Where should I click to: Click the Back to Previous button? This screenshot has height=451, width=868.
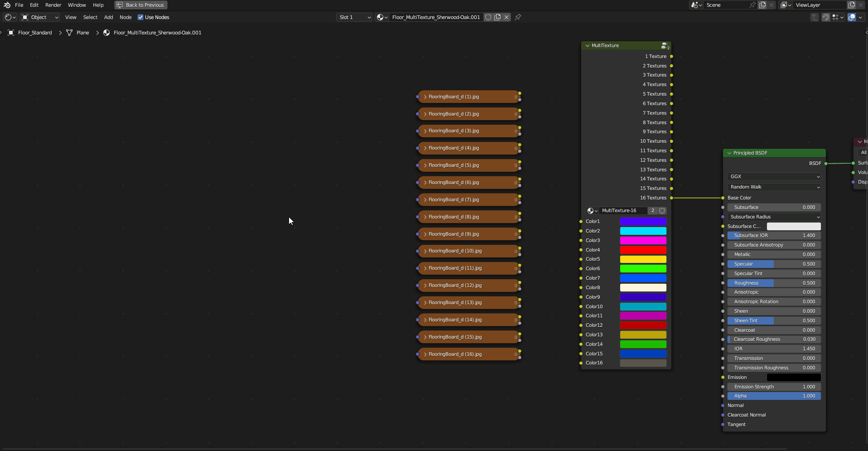tap(140, 5)
